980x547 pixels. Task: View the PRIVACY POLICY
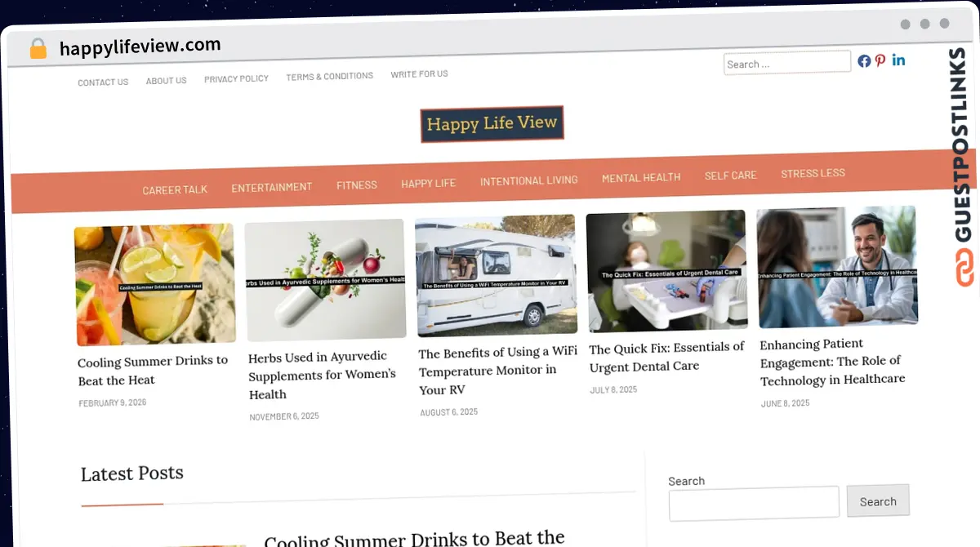236,78
